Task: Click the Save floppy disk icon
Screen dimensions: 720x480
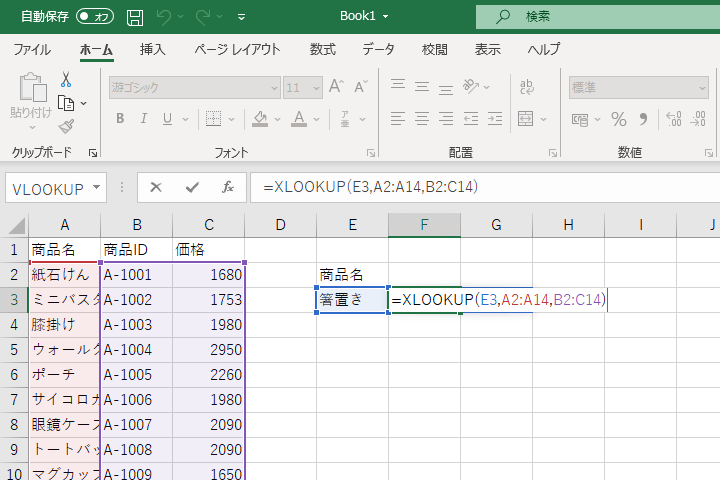Action: point(135,17)
